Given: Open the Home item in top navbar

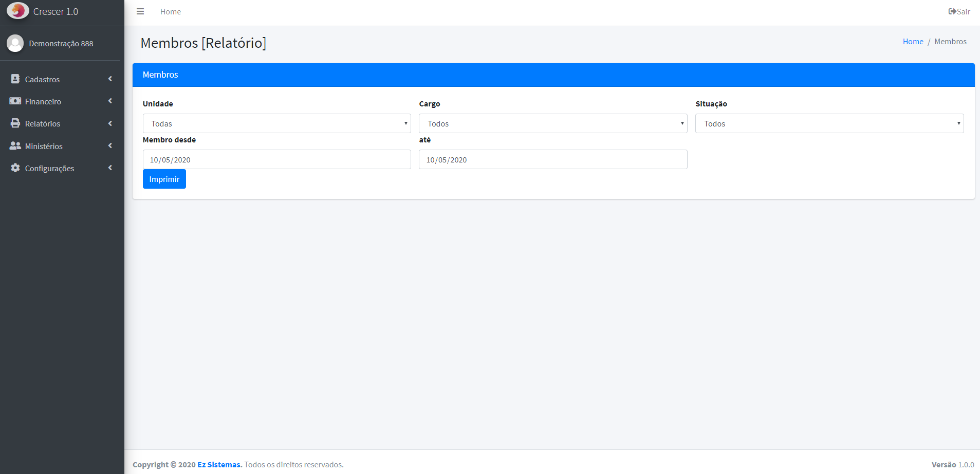Looking at the screenshot, I should pos(171,12).
